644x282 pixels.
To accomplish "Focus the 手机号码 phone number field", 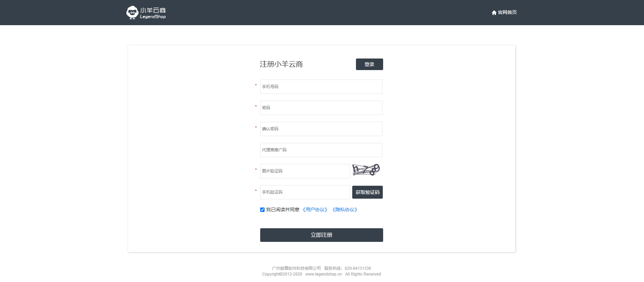I will tap(321, 87).
